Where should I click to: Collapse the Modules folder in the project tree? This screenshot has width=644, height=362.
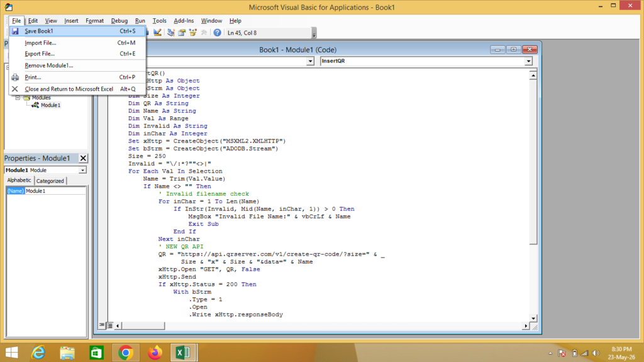tap(18, 97)
